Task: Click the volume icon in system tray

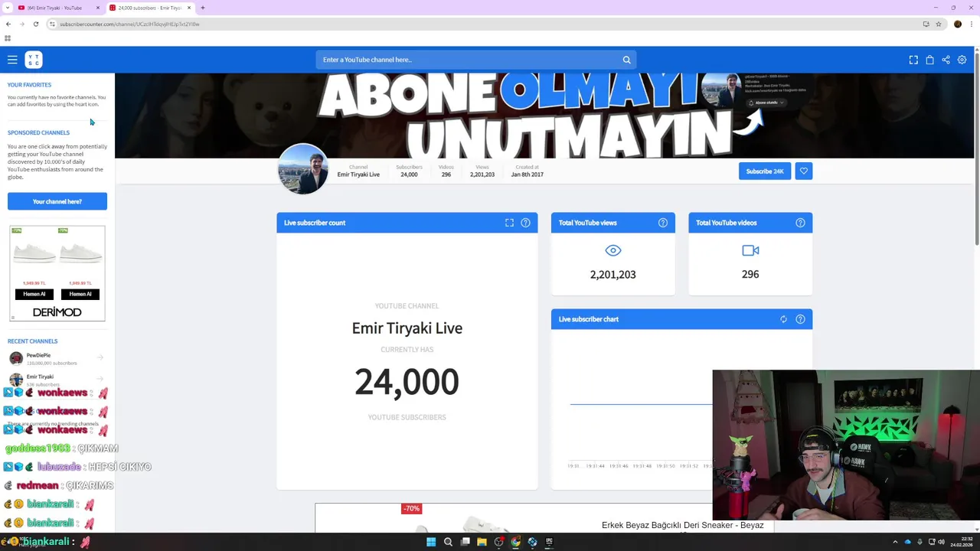Action: click(941, 542)
